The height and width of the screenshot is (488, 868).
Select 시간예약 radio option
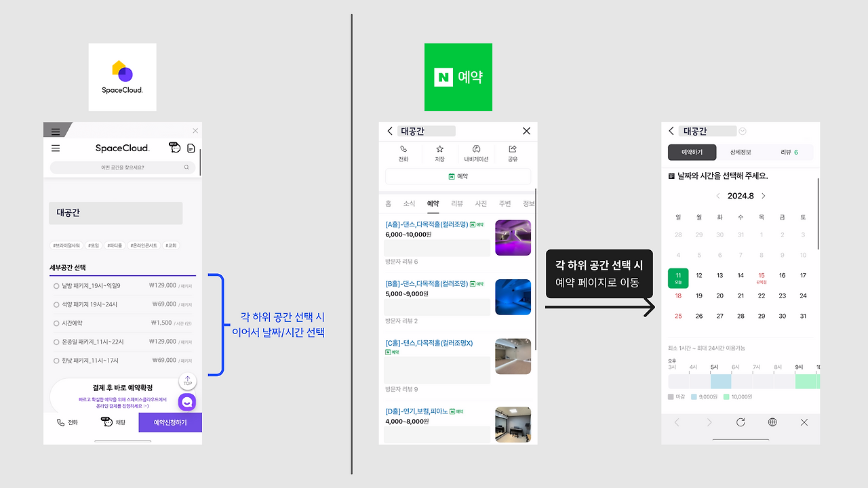56,323
